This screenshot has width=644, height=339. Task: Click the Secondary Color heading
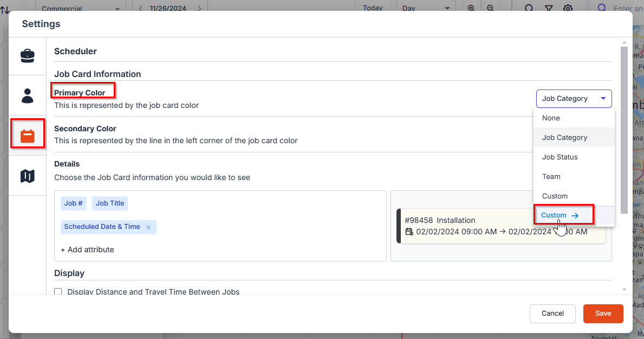(85, 129)
